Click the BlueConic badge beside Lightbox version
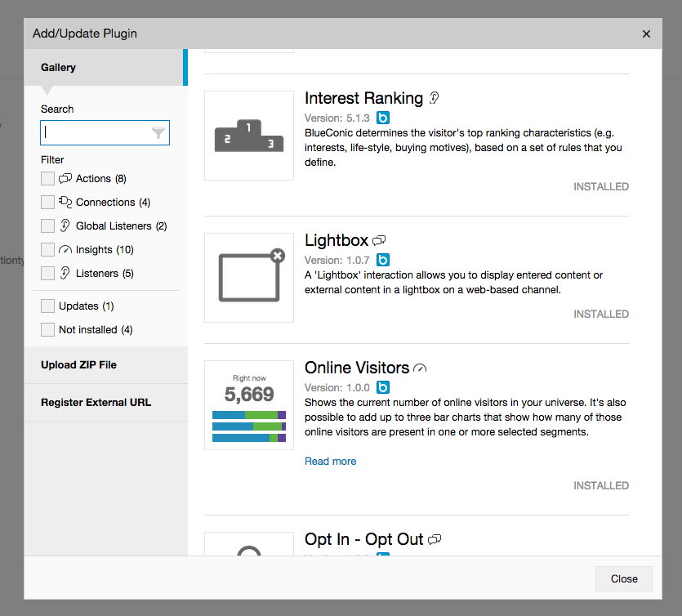Screen dimensions: 682x616 tap(383, 261)
